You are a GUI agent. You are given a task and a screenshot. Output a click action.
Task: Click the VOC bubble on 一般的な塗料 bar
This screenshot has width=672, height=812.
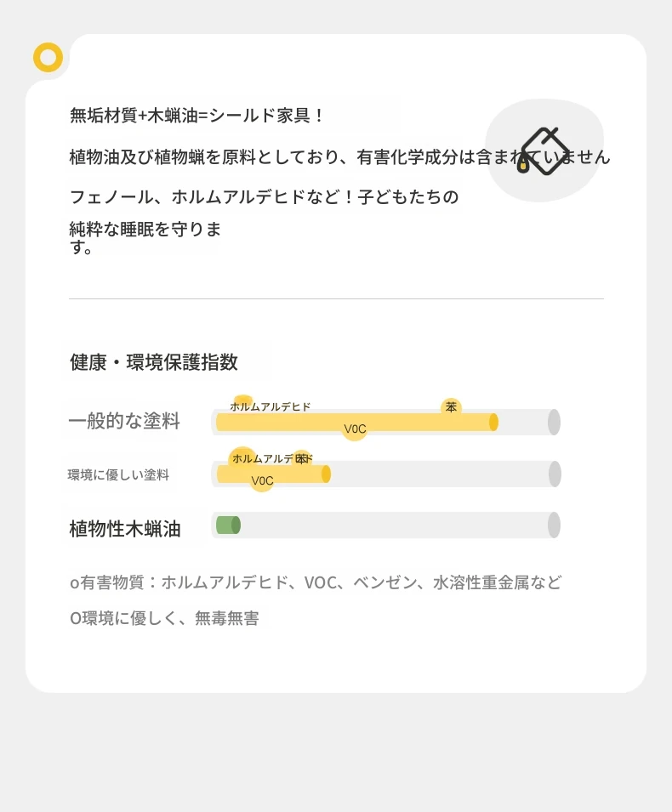[x=355, y=429]
